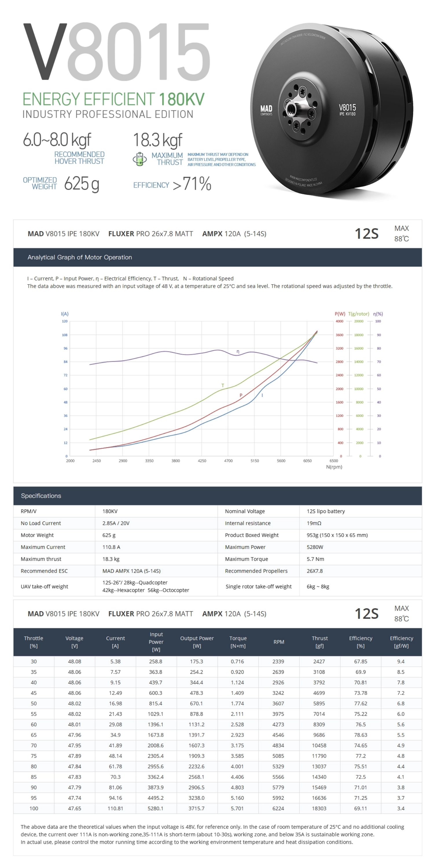Click the '2.85A / 20V' no load current value
This screenshot has width=432, height=868.
pos(116,523)
